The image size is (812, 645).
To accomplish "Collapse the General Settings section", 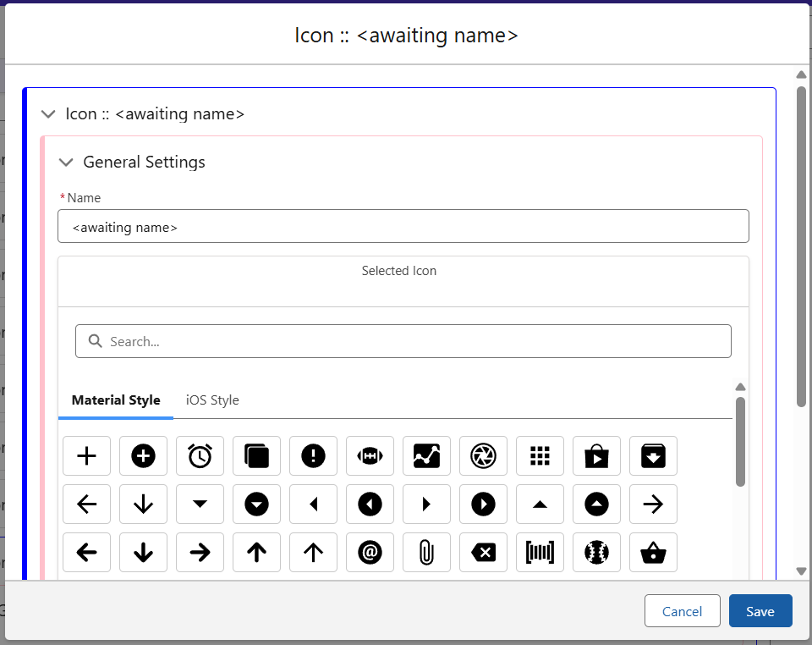I will pos(66,163).
